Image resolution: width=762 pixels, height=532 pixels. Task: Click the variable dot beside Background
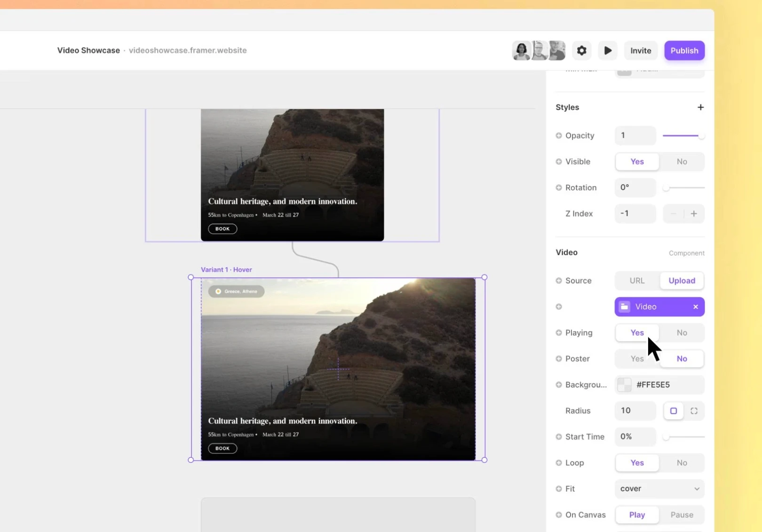coord(559,385)
